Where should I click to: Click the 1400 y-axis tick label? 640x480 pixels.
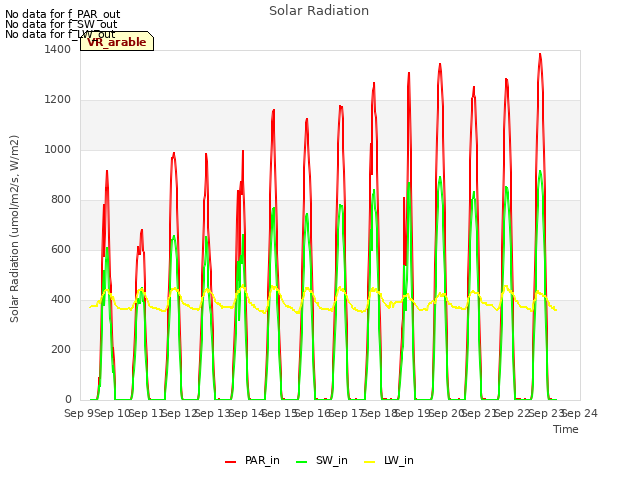click(x=58, y=49)
